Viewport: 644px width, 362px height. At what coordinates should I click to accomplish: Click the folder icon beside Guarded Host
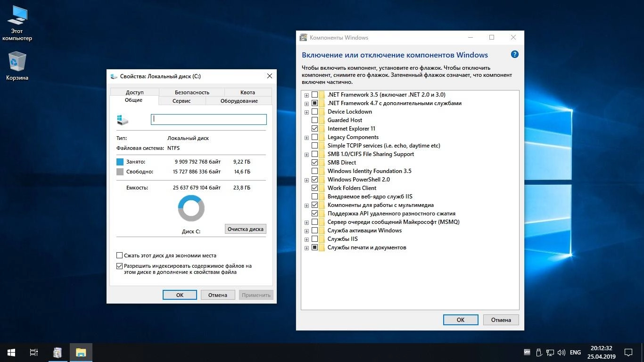point(322,120)
